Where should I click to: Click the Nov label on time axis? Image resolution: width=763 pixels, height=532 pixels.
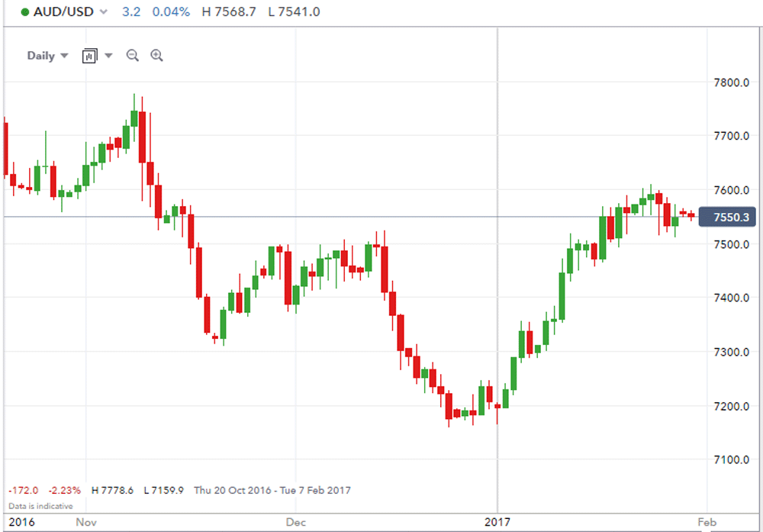click(x=86, y=522)
